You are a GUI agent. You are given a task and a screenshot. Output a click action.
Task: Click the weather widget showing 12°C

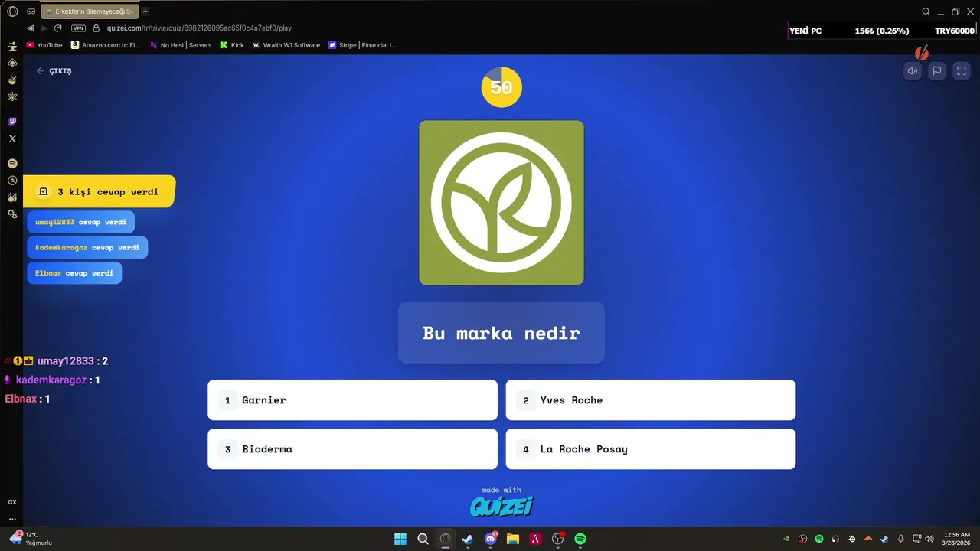pyautogui.click(x=31, y=539)
